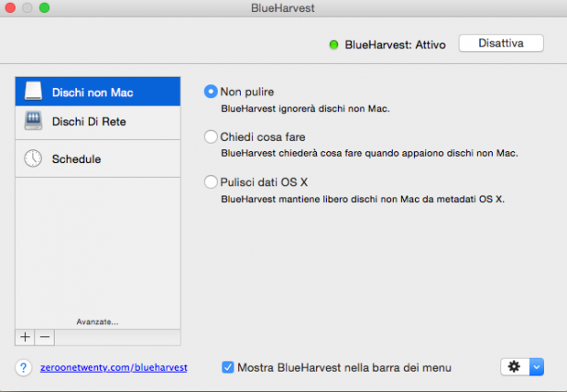The image size is (567, 392).
Task: Select the Dischi Di Rete network drive icon
Action: pos(33,120)
